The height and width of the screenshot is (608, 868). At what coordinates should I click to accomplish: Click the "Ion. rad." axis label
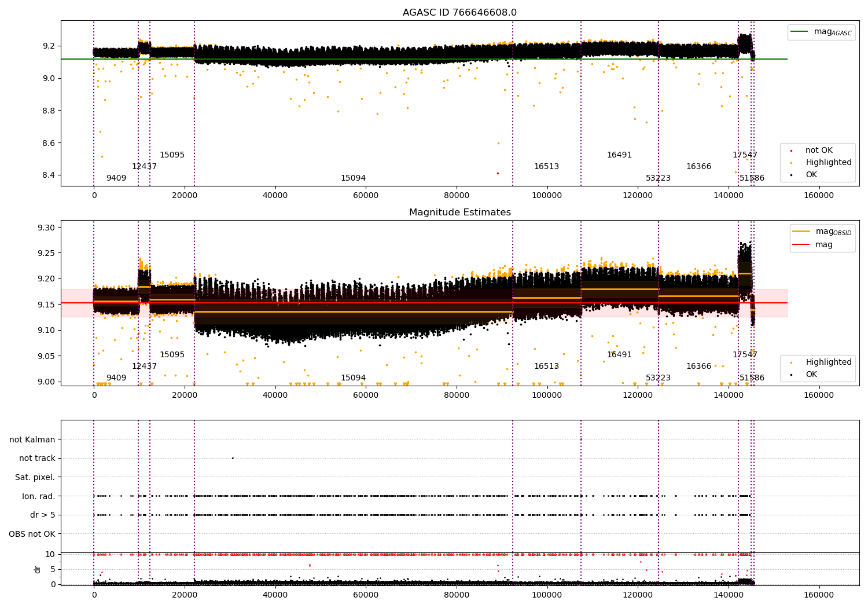[39, 496]
